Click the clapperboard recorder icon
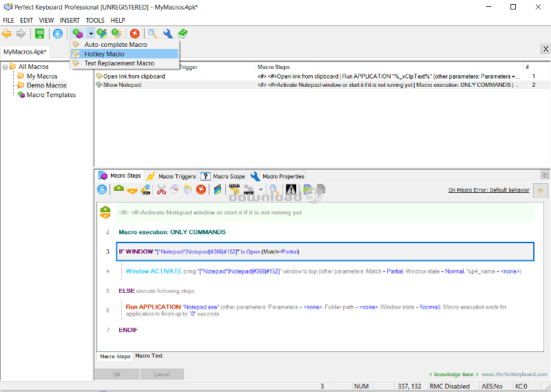This screenshot has width=551, height=392. [x=218, y=190]
